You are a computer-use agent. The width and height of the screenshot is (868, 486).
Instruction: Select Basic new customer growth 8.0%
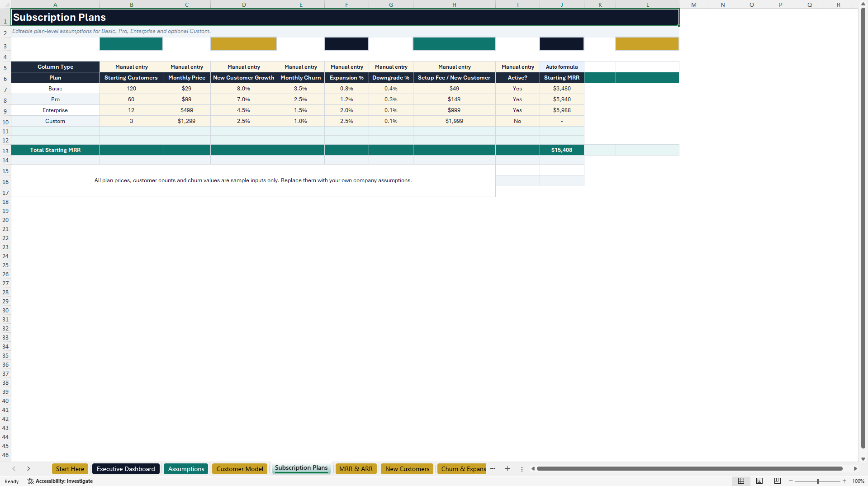243,89
